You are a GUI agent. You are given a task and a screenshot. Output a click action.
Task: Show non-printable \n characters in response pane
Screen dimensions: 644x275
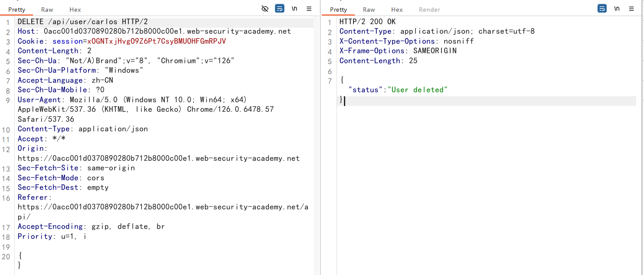pyautogui.click(x=617, y=9)
